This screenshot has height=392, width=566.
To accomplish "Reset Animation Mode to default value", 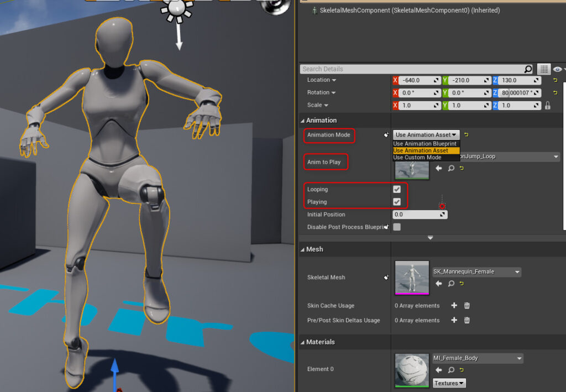I will (467, 135).
